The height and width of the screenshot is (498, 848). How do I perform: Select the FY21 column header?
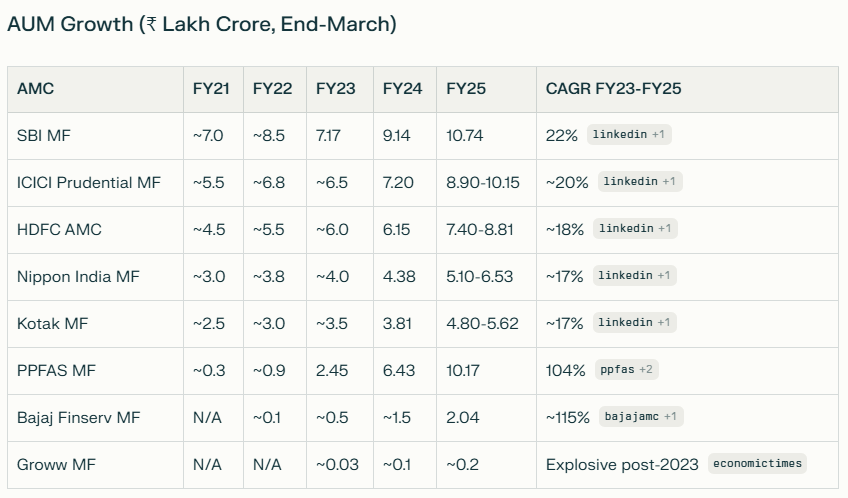coord(211,89)
